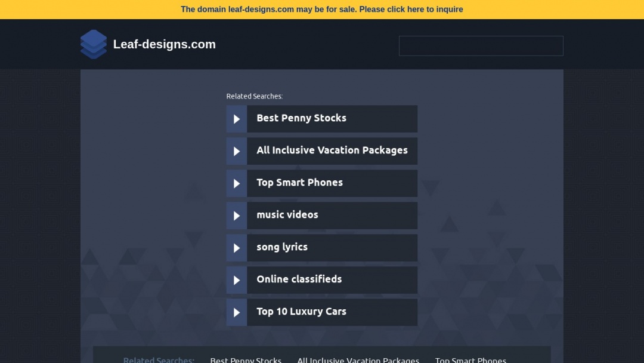The width and height of the screenshot is (644, 363).
Task: Open the Best Penny Stocks related search
Action: point(301,118)
